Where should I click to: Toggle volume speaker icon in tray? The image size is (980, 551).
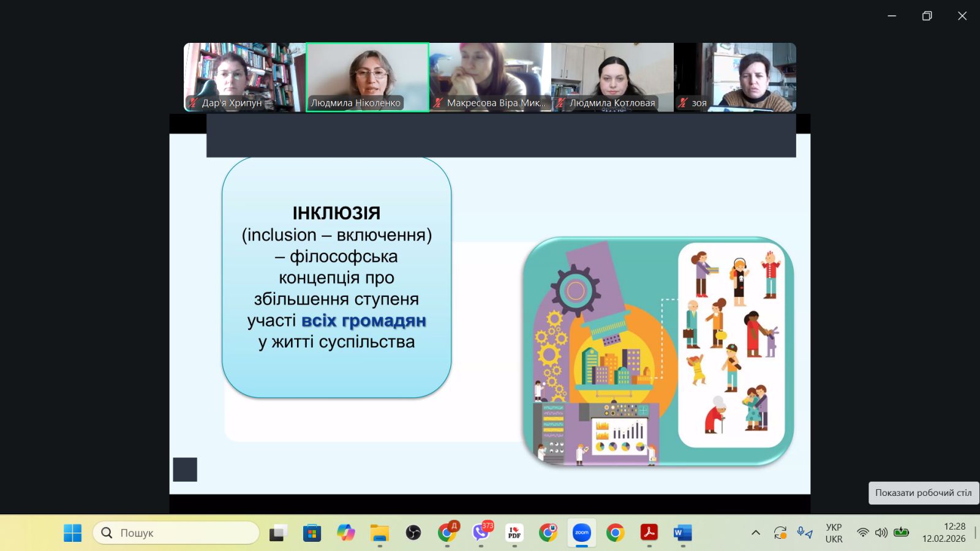(881, 533)
